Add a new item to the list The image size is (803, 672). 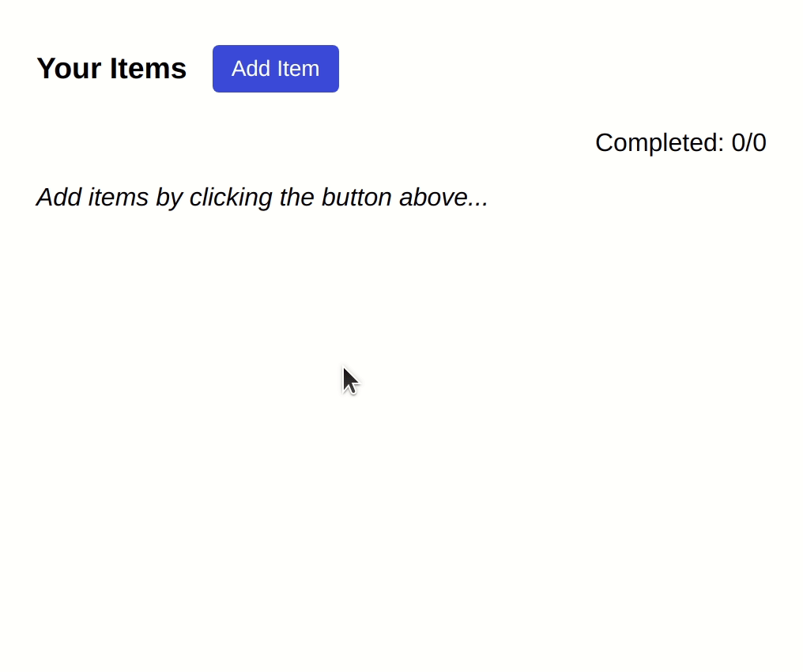[275, 69]
